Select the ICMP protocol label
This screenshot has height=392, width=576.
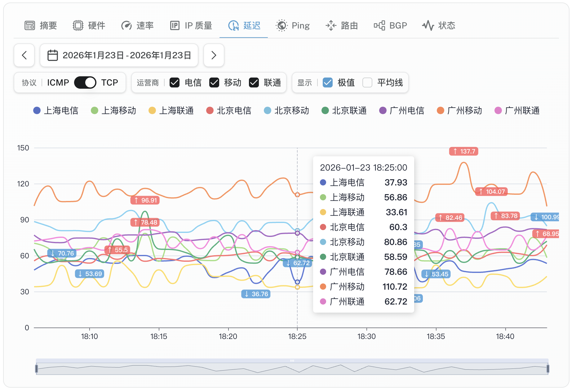58,82
